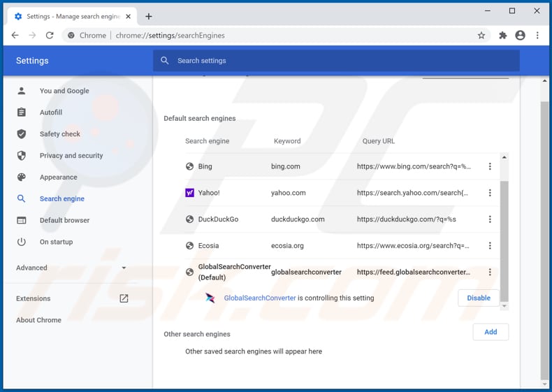The width and height of the screenshot is (552, 392).
Task: Click the Ecosia query URL
Action: tap(413, 245)
